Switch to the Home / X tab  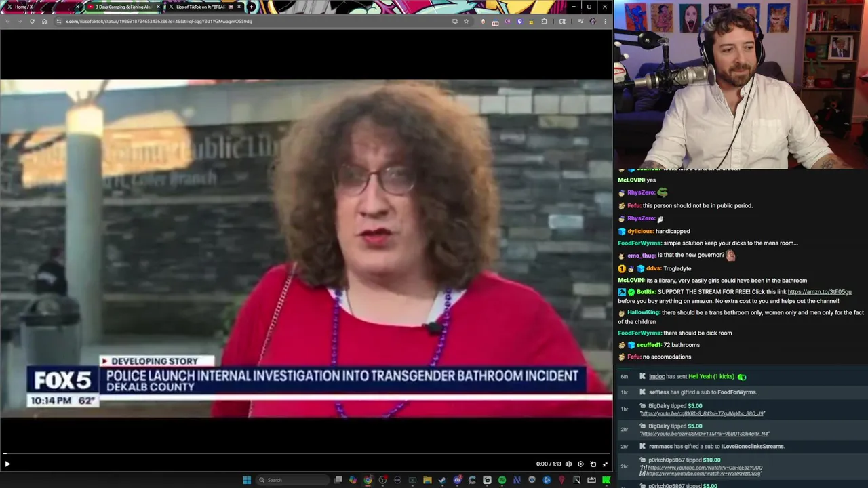41,7
